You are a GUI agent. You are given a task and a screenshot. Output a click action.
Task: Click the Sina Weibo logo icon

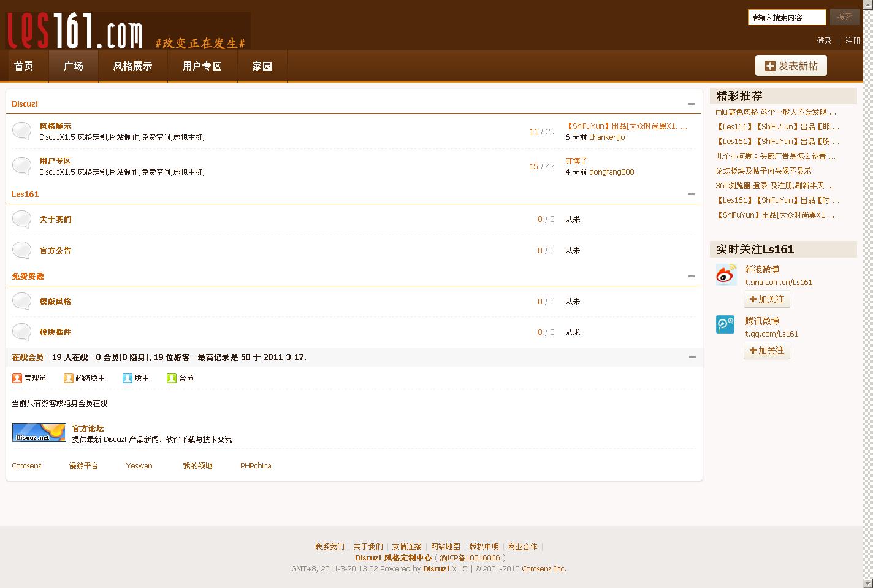coord(726,275)
